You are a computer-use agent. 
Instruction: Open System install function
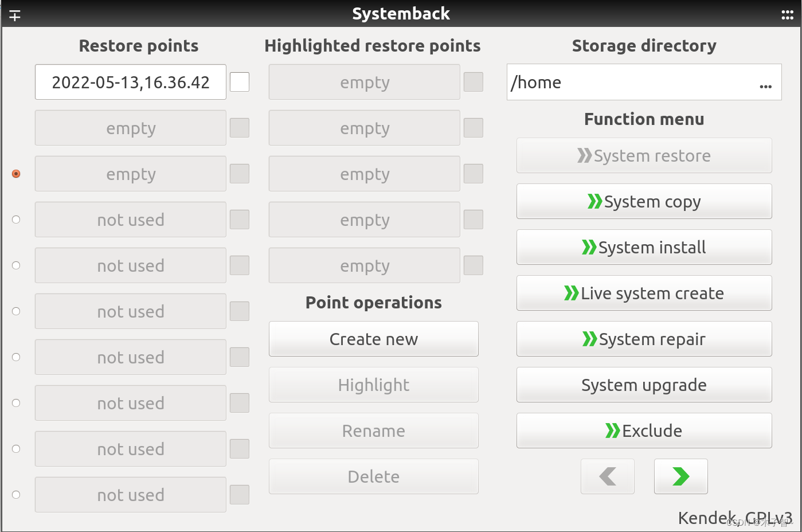pyautogui.click(x=644, y=247)
